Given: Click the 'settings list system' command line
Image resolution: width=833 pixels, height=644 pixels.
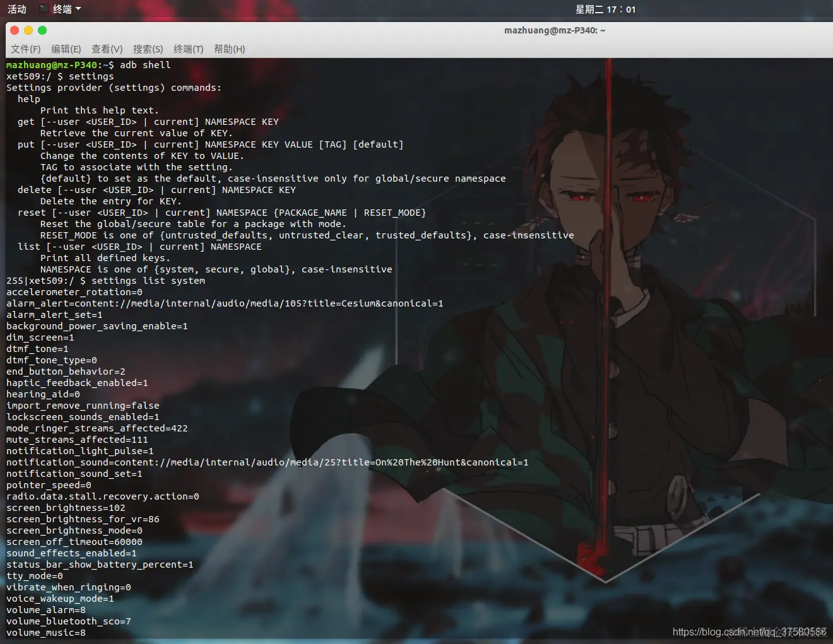Looking at the screenshot, I should click(x=105, y=281).
